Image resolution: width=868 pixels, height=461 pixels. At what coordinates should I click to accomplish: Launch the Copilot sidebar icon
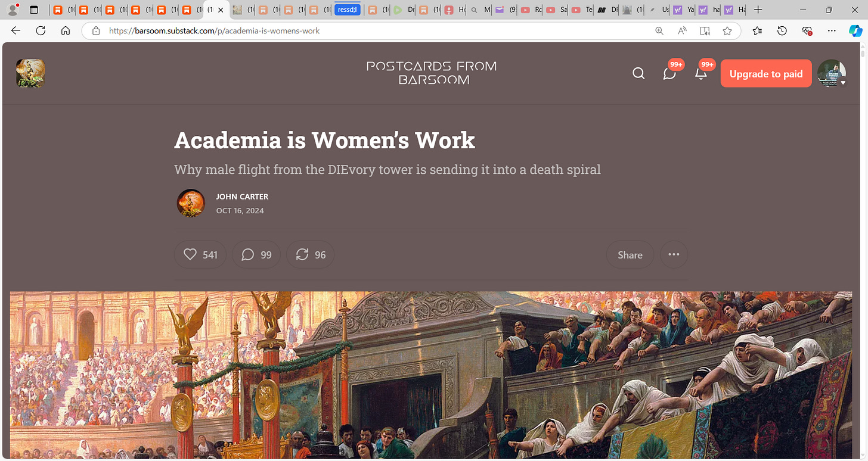tap(855, 31)
